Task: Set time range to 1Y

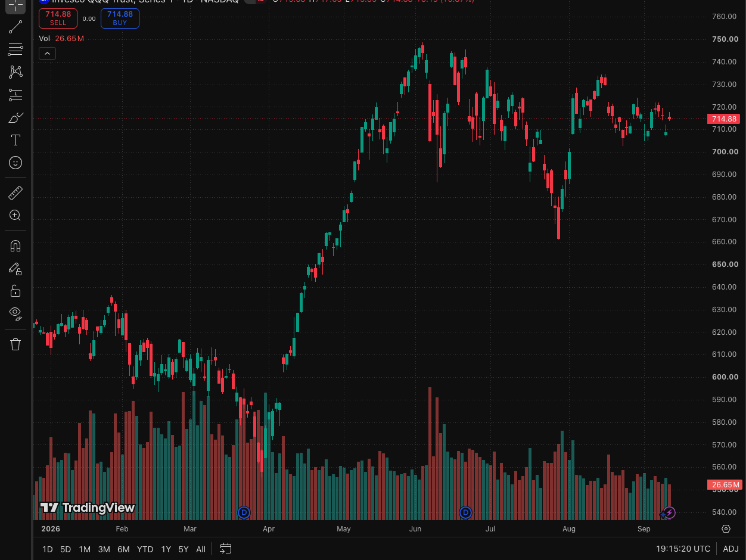Action: pyautogui.click(x=166, y=549)
